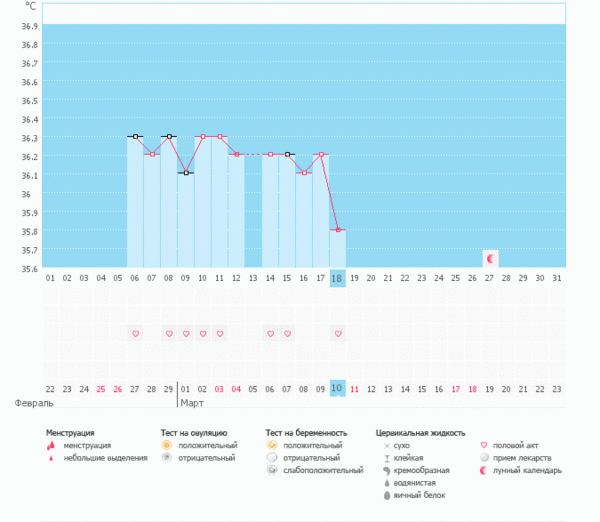Click the 'яичный белок' cervical fluid icon

coord(386,495)
